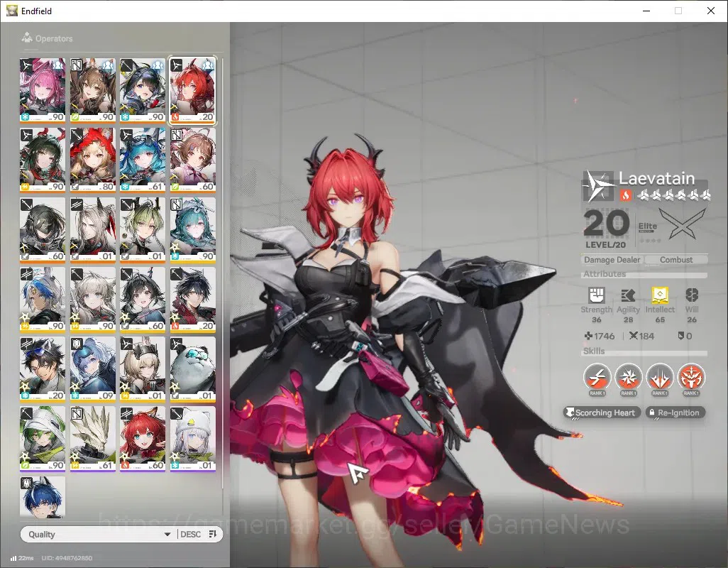The image size is (728, 568).
Task: Open the fourth ultimate skill icon
Action: point(691,377)
